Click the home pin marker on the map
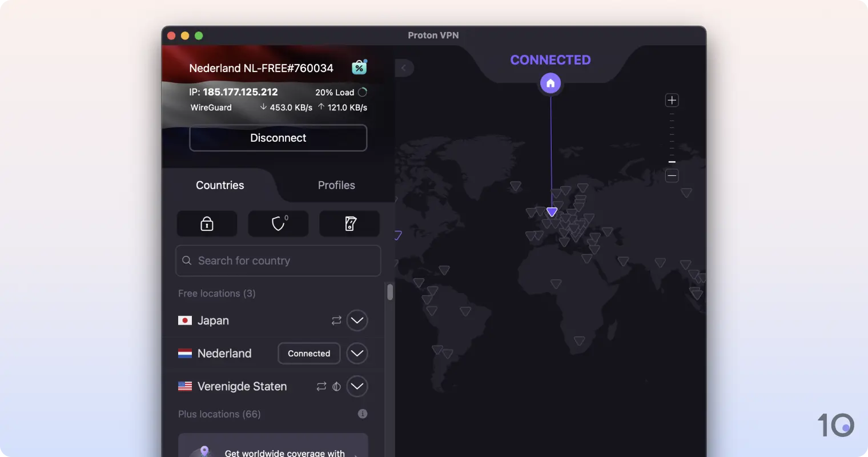Screen dimensions: 868x457 point(550,82)
